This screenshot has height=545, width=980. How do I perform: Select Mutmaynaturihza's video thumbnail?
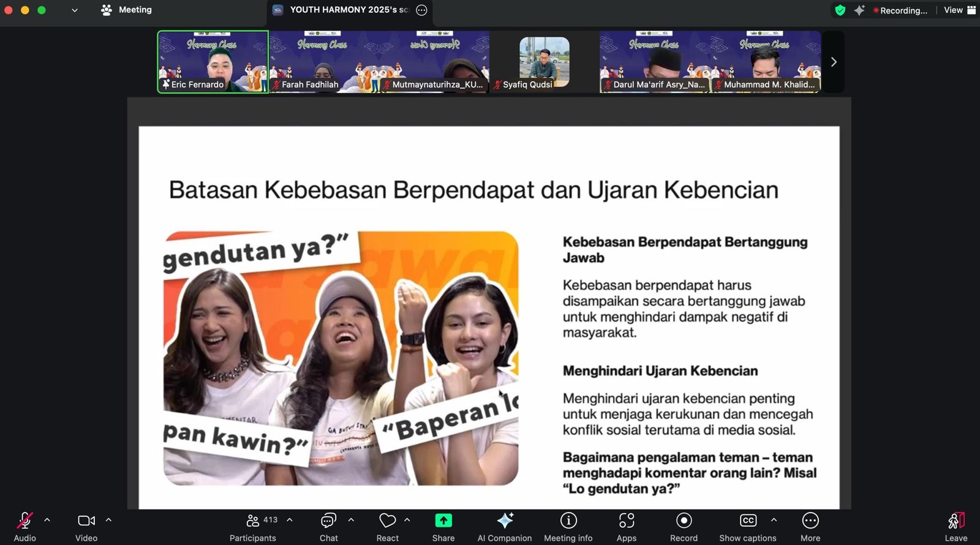(434, 62)
